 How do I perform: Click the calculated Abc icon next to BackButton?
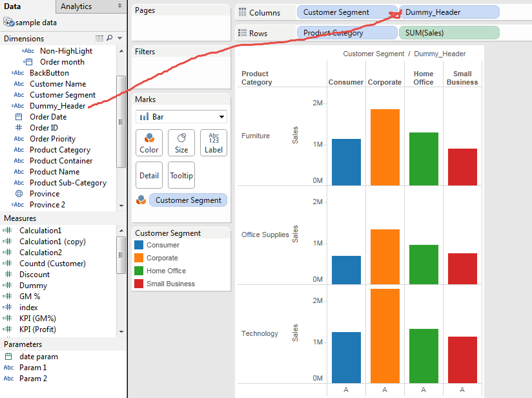(17, 73)
